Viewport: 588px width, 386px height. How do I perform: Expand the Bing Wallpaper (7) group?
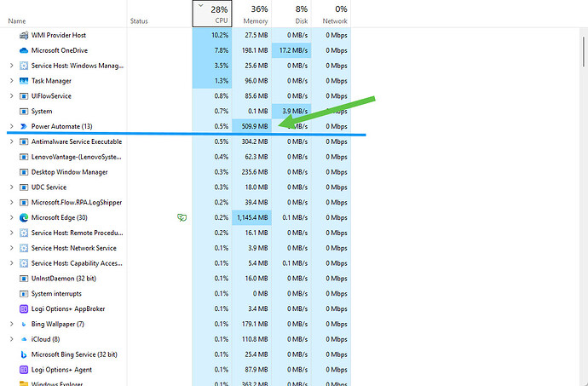tap(11, 324)
